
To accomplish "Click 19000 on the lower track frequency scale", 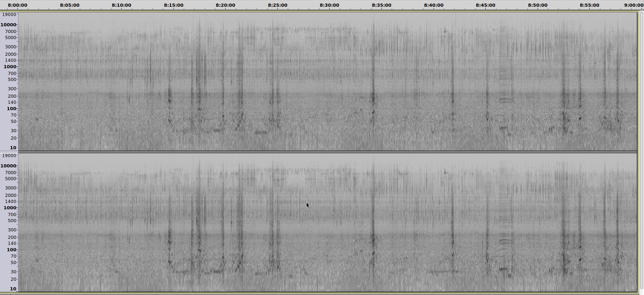I will click(9, 156).
